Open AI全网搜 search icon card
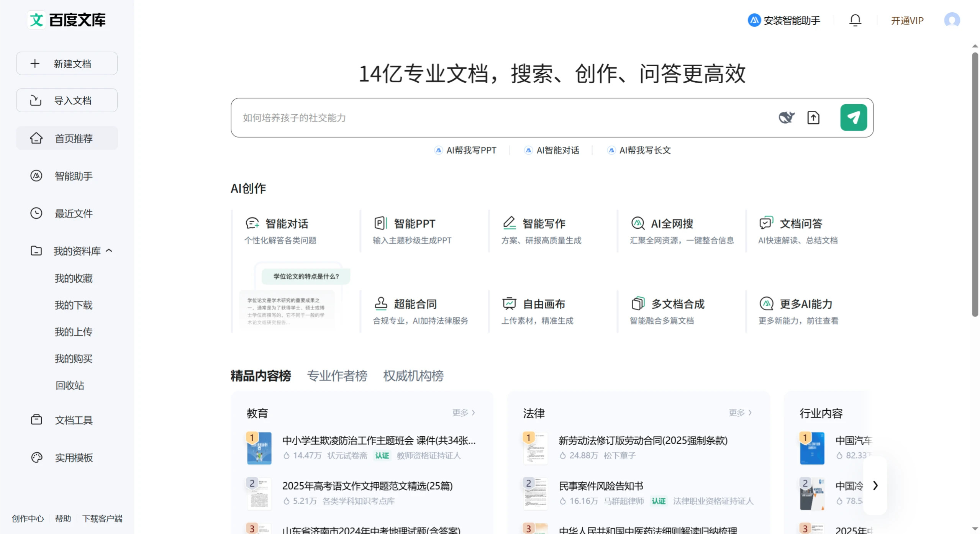 [637, 223]
